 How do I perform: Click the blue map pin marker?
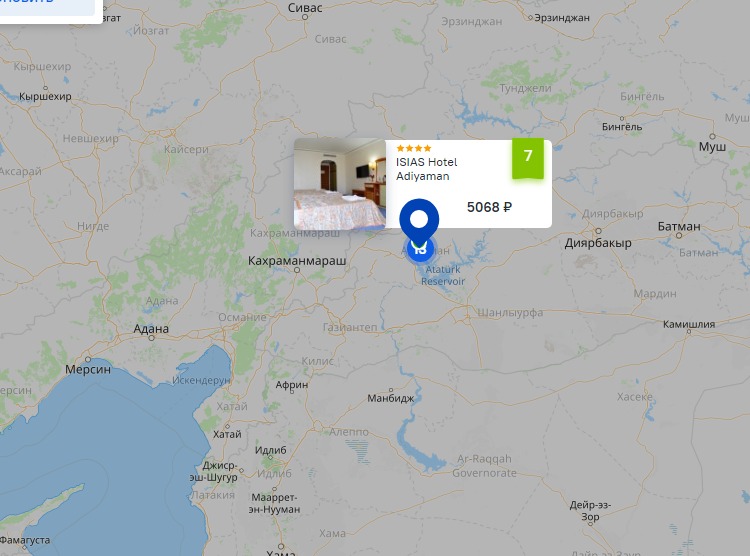(x=419, y=222)
